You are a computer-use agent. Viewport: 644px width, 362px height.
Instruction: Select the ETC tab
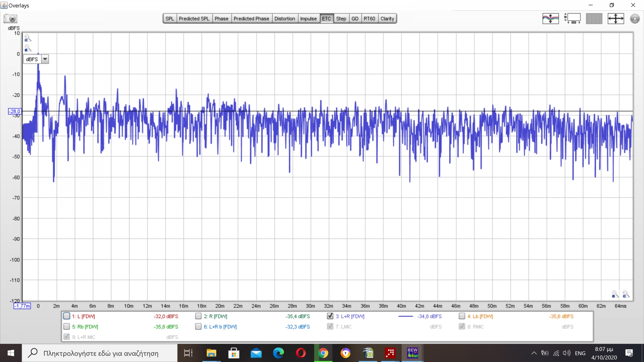pyautogui.click(x=326, y=19)
